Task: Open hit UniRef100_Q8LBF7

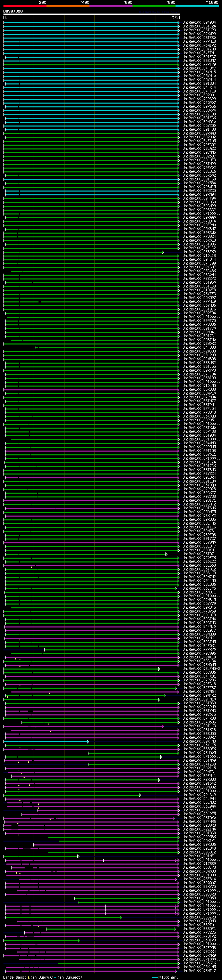Action: pyautogui.click(x=199, y=546)
